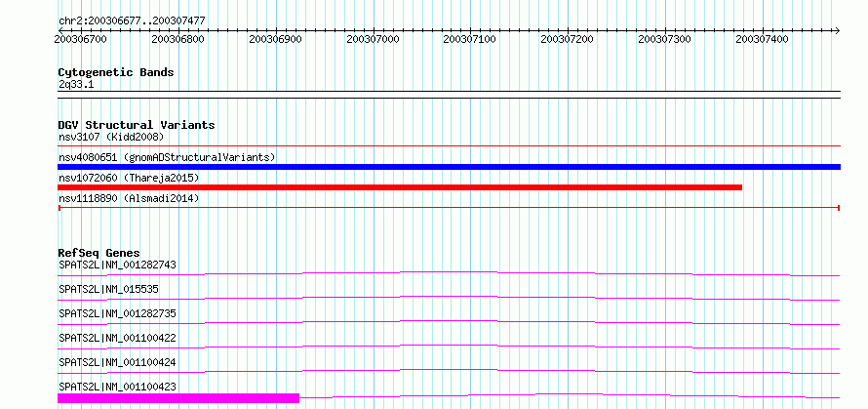Click the magenta exon block of NM_001100423
Screen dimensions: 868x409
coord(178,398)
